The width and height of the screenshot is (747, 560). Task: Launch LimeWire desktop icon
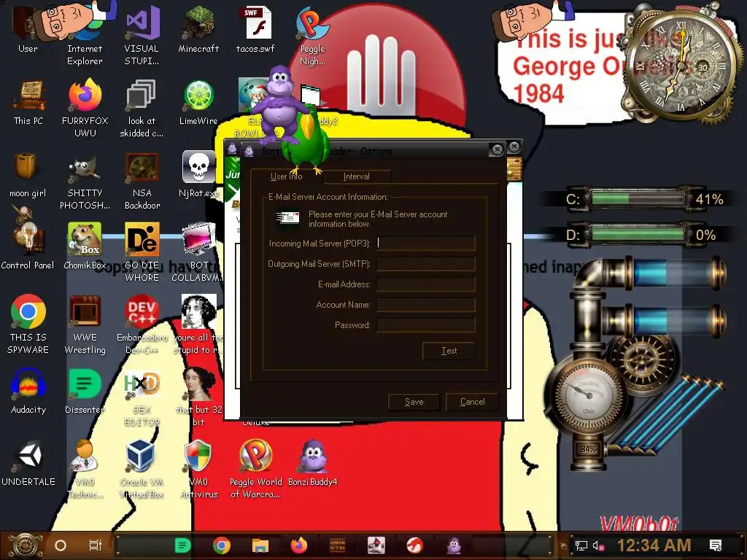click(x=198, y=102)
